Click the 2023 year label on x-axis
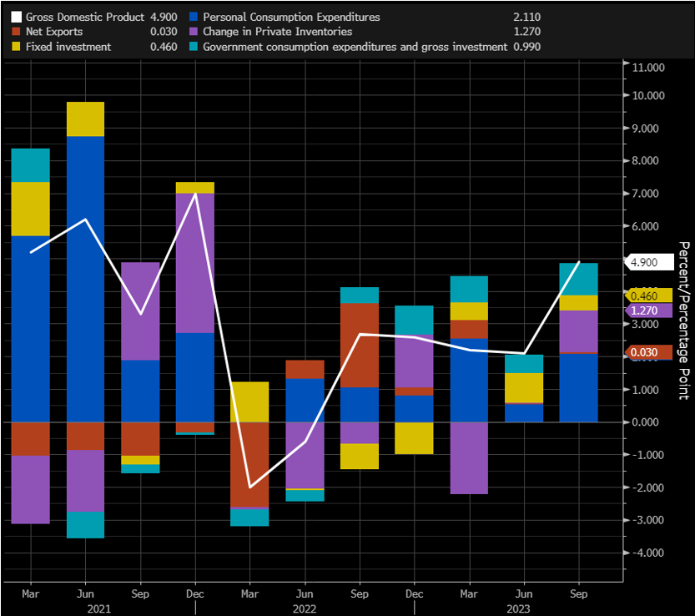The width and height of the screenshot is (695, 616). [518, 608]
